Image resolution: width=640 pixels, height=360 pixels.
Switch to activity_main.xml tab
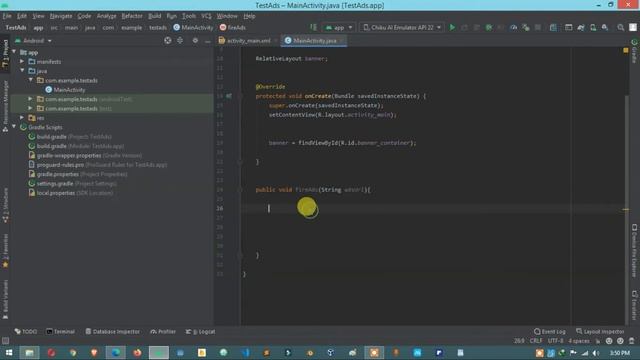248,40
